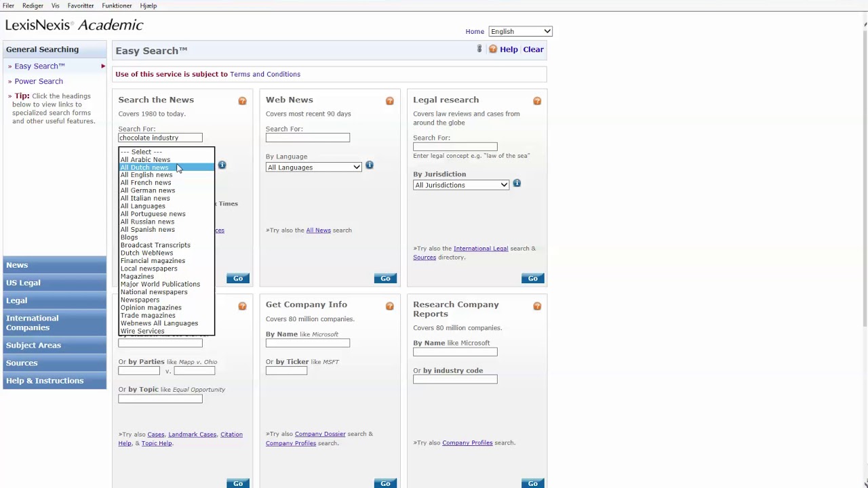Viewport: 868px width, 488px height.
Task: Click info icon beside By Jurisdiction dropdown
Action: click(517, 183)
